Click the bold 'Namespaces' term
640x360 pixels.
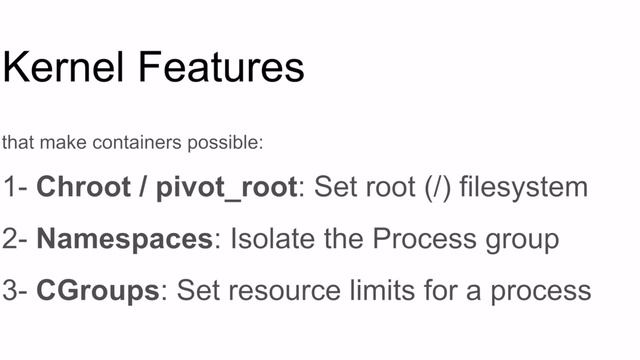pos(124,239)
